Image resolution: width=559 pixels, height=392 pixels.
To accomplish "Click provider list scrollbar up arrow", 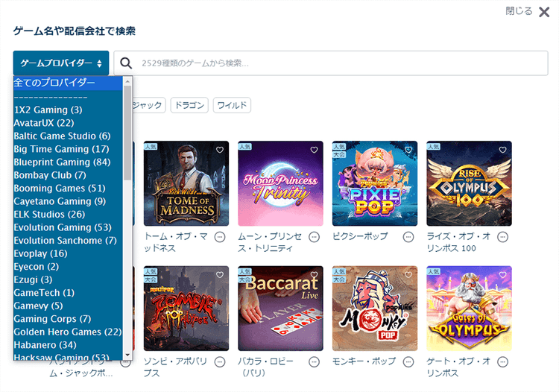I will coord(127,81).
